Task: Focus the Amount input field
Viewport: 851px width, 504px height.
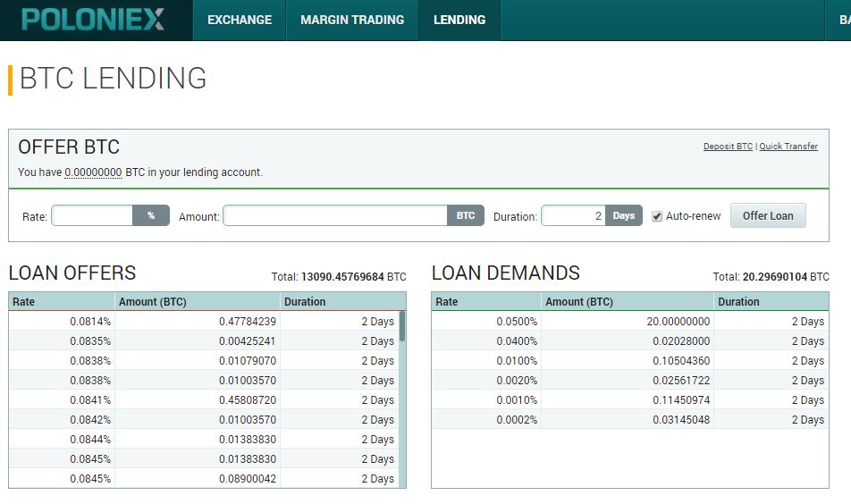Action: coord(335,215)
